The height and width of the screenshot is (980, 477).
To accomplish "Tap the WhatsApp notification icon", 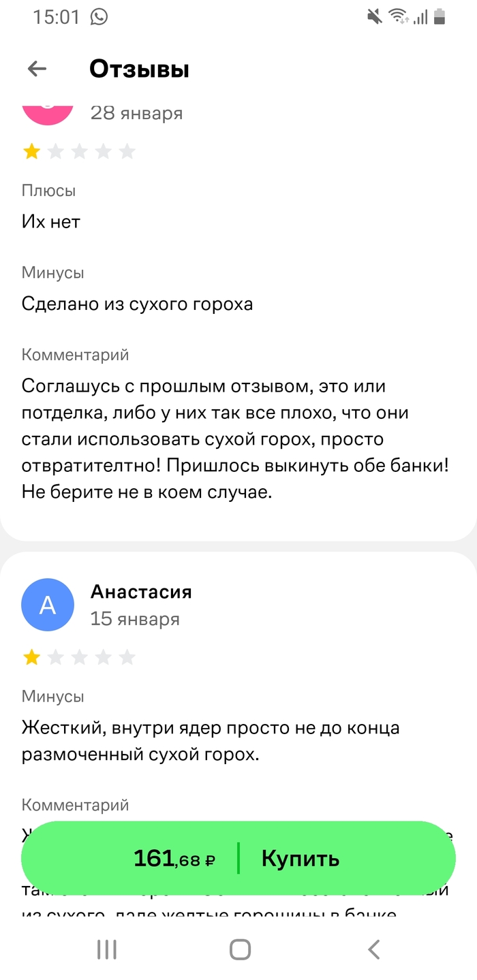I will point(99,16).
